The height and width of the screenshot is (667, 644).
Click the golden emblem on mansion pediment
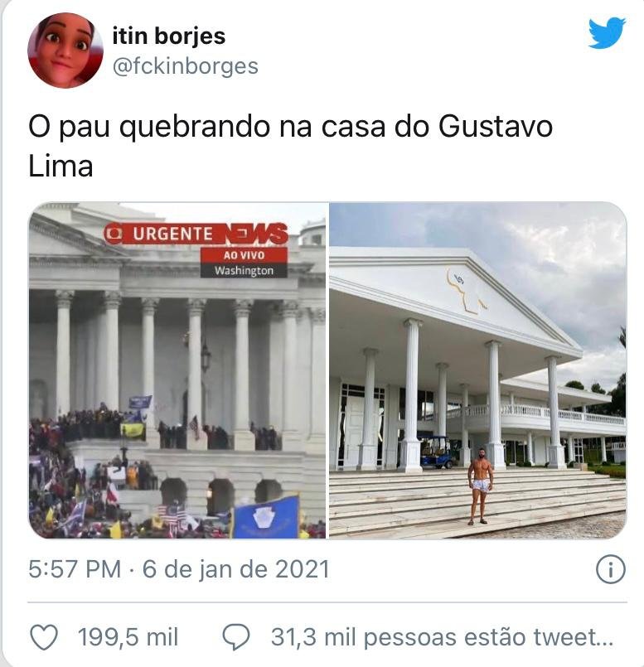click(466, 290)
